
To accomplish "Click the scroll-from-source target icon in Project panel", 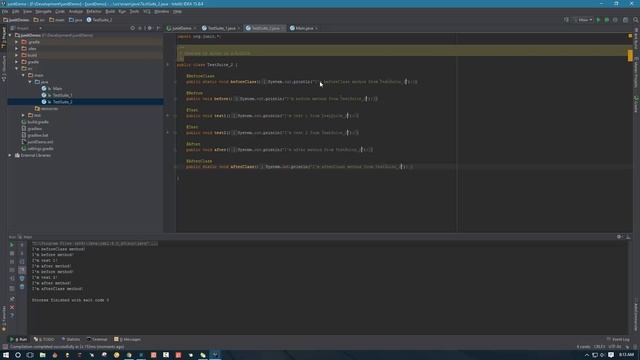I will tap(133, 28).
